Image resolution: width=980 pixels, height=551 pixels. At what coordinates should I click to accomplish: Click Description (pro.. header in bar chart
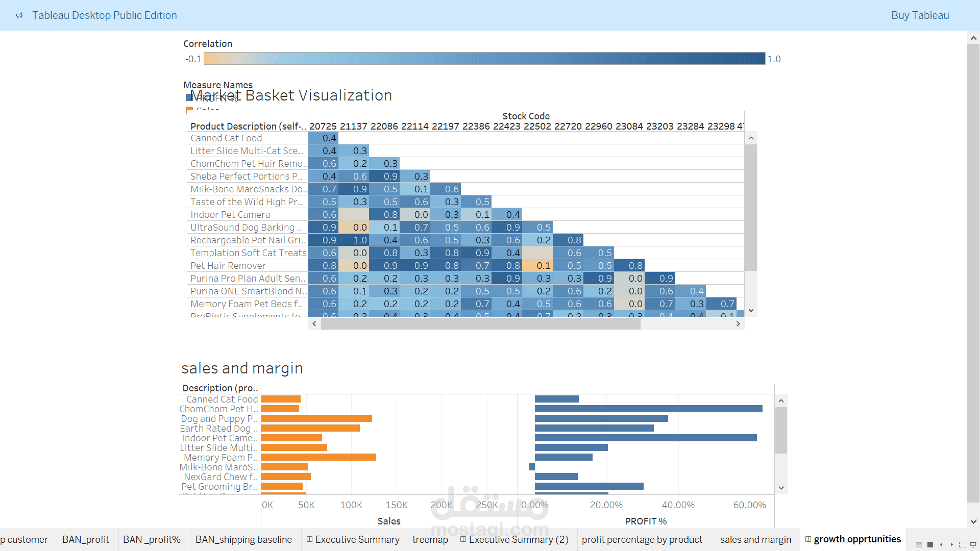pyautogui.click(x=220, y=388)
